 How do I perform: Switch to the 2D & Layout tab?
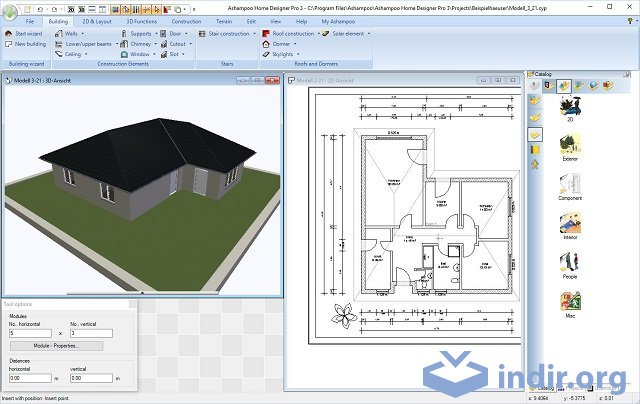pyautogui.click(x=97, y=21)
